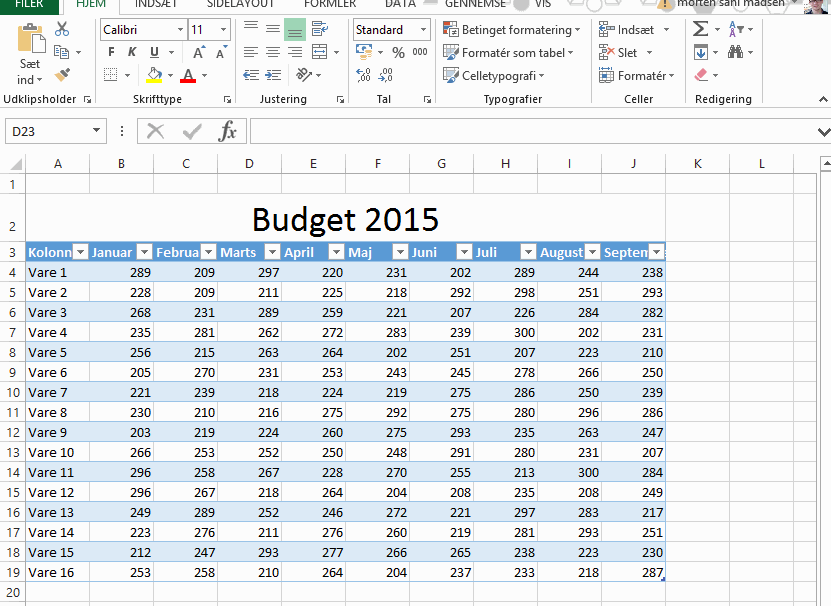Toggle bold (F) formatting
831x606 pixels.
click(112, 52)
